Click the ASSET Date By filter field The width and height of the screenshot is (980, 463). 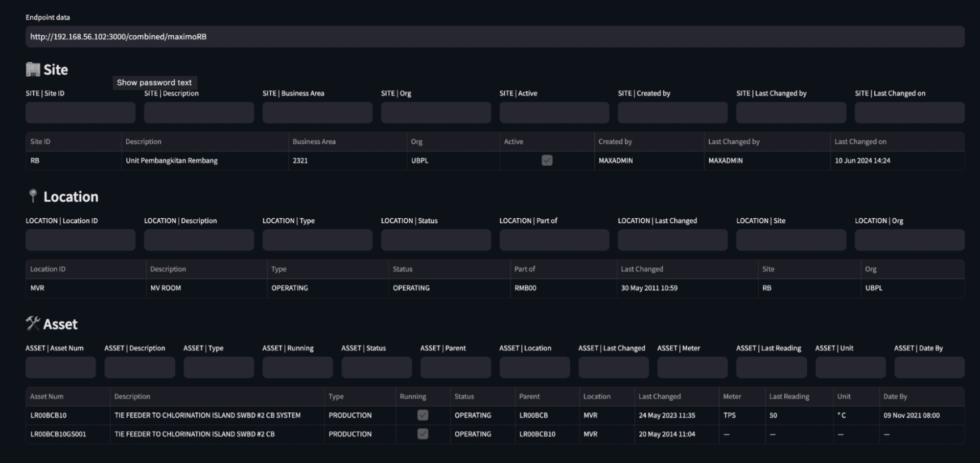click(x=929, y=367)
